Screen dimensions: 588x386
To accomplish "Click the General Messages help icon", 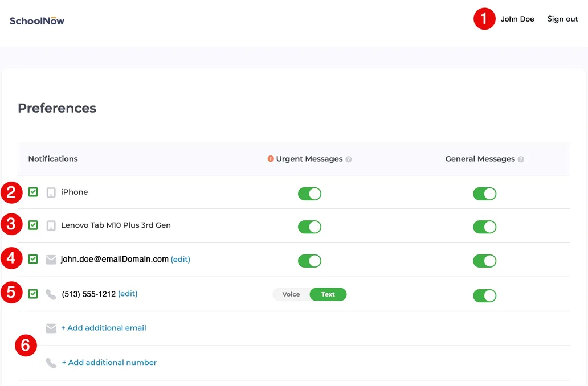I will [521, 159].
